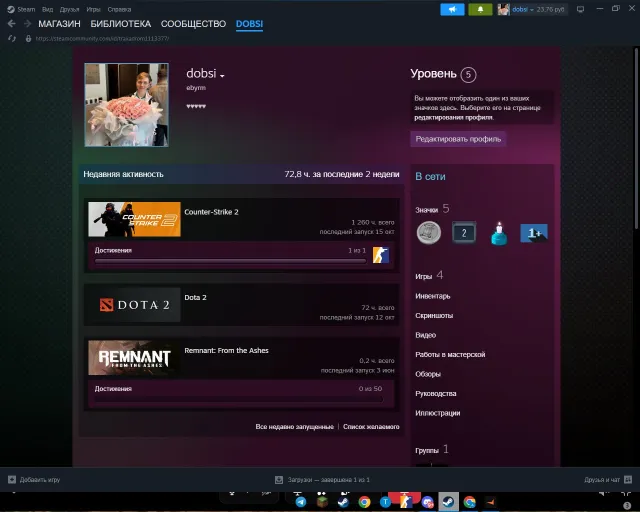Open Minecraft block icon in the taskbar
The image size is (640, 512).
pos(322,502)
